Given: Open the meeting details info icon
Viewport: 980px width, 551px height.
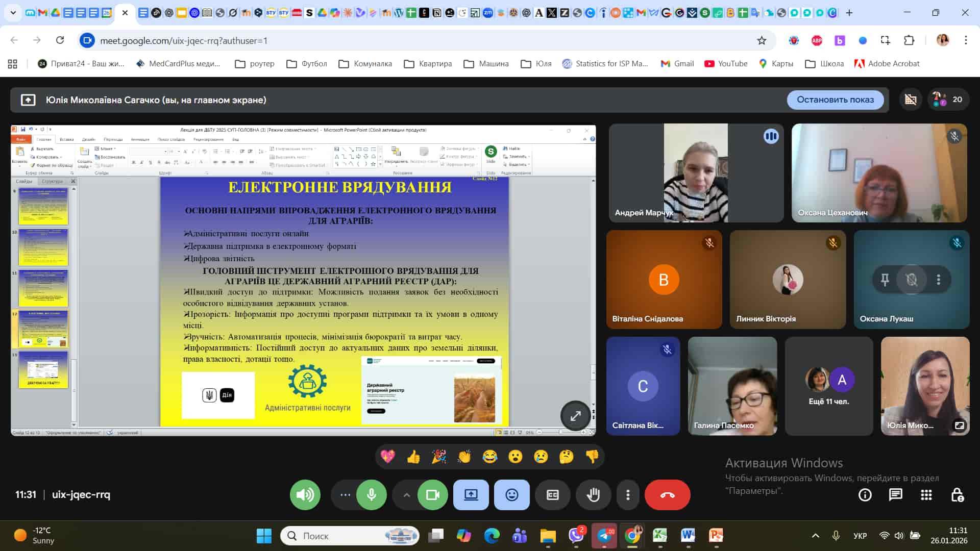Looking at the screenshot, I should [x=865, y=495].
